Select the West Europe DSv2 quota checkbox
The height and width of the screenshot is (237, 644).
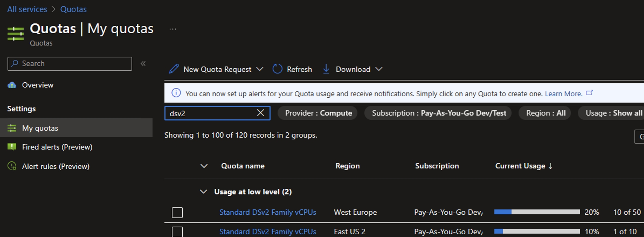pyautogui.click(x=177, y=212)
